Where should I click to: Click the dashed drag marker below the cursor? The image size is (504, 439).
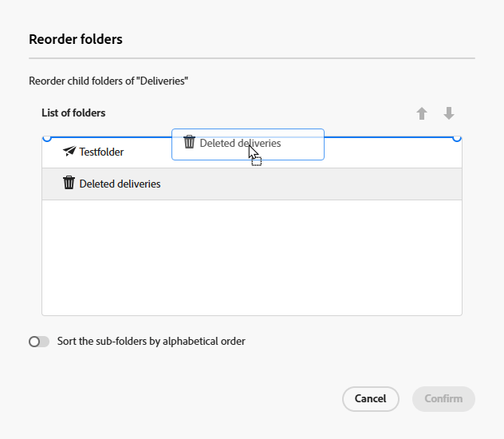257,161
